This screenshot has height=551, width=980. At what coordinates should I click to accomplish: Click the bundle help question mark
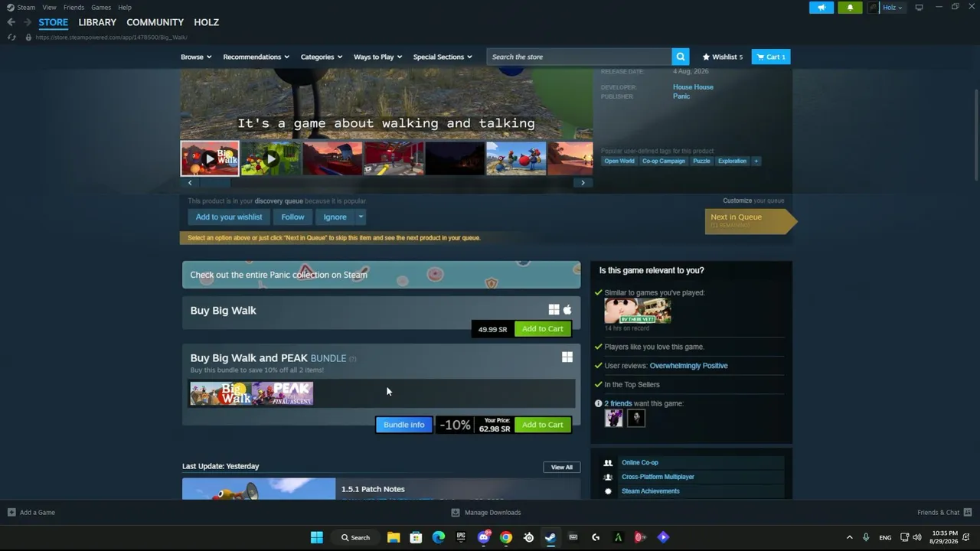click(352, 358)
